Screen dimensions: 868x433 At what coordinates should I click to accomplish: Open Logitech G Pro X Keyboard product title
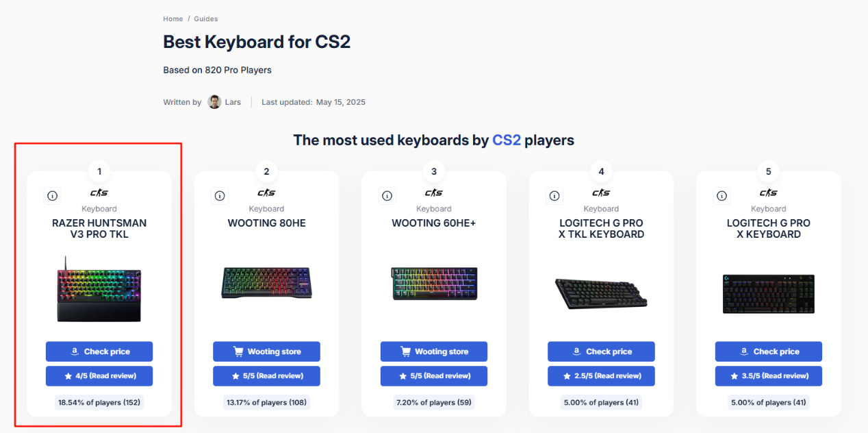pyautogui.click(x=769, y=228)
